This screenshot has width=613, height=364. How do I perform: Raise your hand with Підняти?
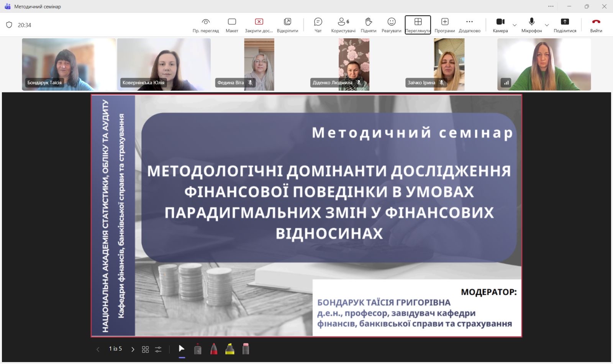(x=368, y=25)
